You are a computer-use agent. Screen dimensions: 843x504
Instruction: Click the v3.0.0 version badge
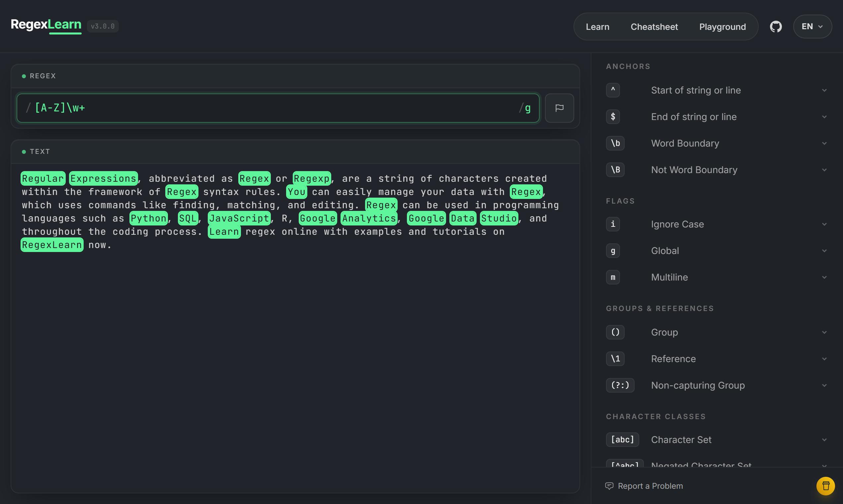[x=103, y=26]
